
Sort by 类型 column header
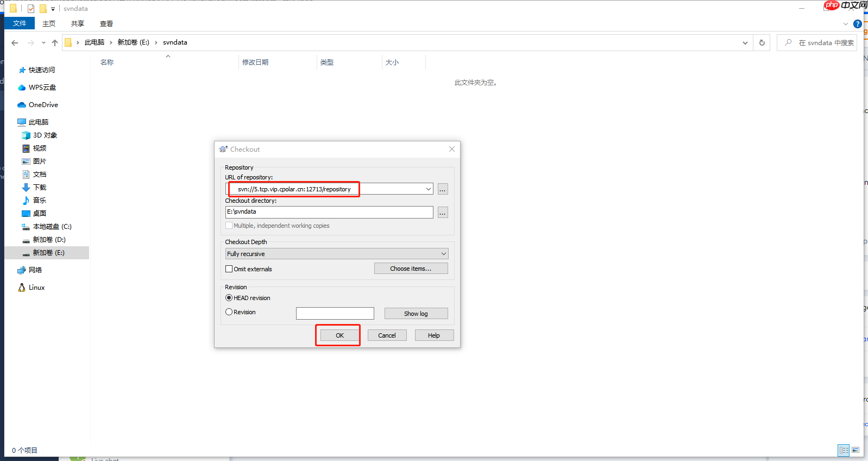click(x=327, y=63)
